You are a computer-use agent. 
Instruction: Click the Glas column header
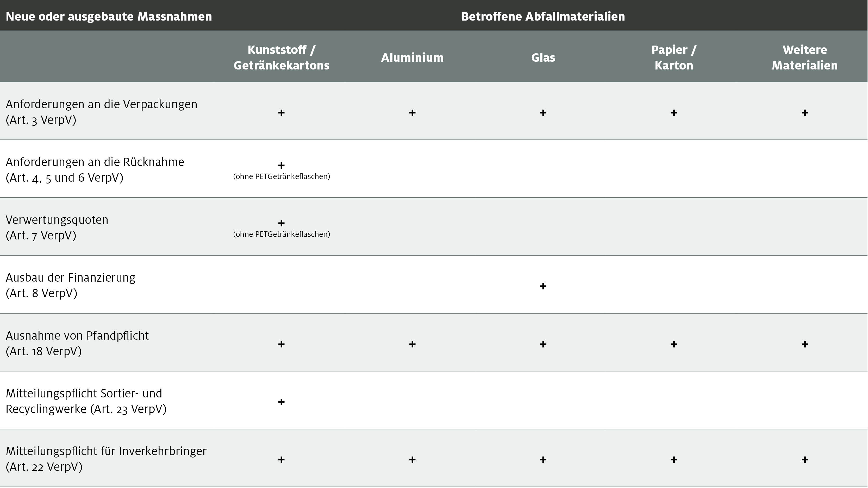point(543,58)
